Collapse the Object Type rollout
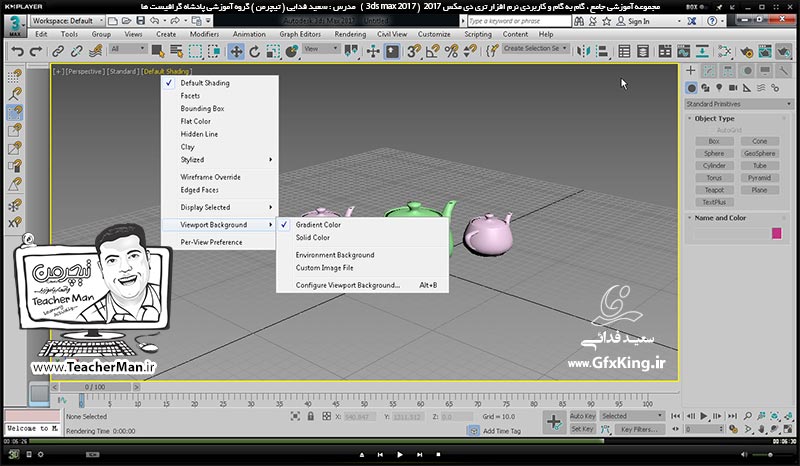This screenshot has width=800, height=466. [714, 118]
